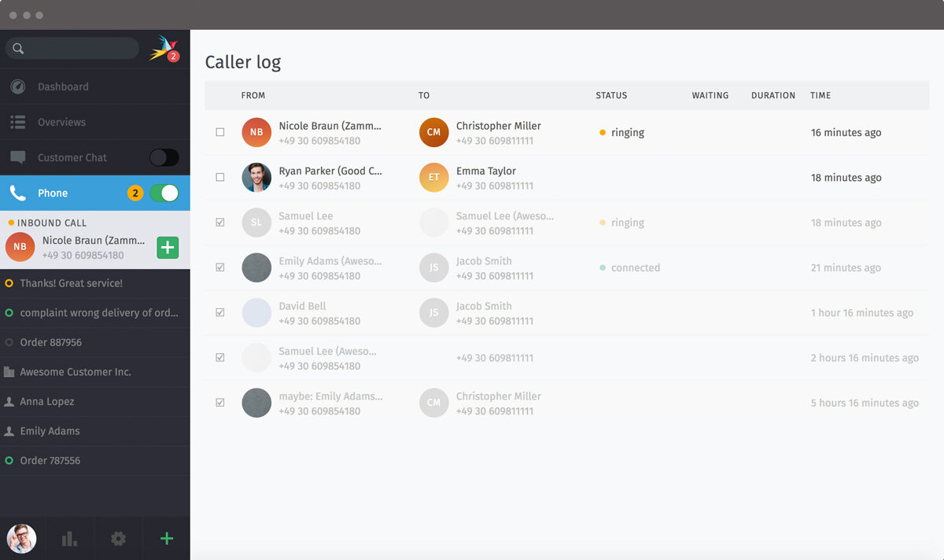Click Samuel Lee's SL avatar
The image size is (944, 560).
[256, 223]
